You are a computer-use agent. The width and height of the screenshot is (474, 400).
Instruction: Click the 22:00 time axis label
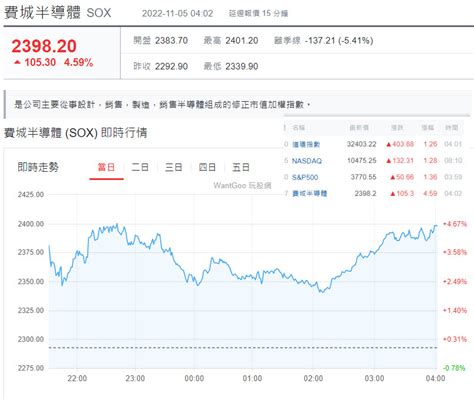77,379
